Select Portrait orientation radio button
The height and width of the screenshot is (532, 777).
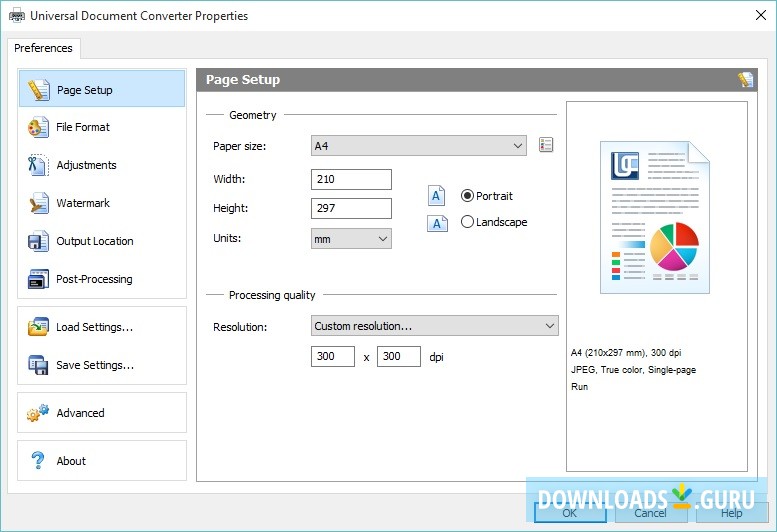[x=467, y=196]
